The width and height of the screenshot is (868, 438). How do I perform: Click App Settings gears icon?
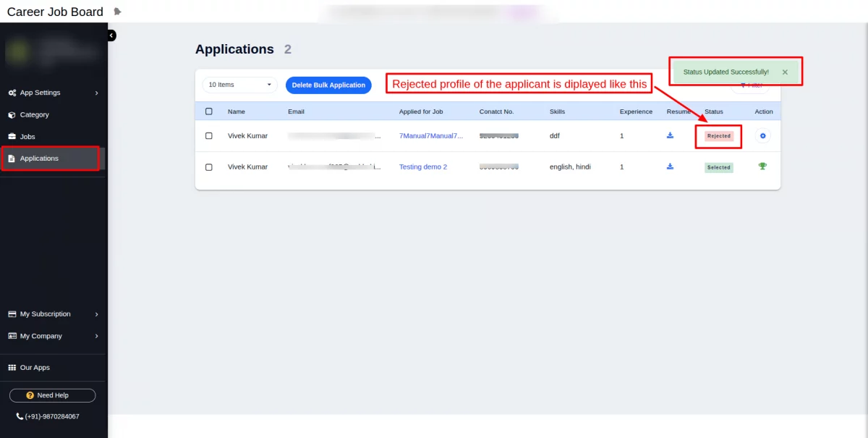pyautogui.click(x=12, y=93)
